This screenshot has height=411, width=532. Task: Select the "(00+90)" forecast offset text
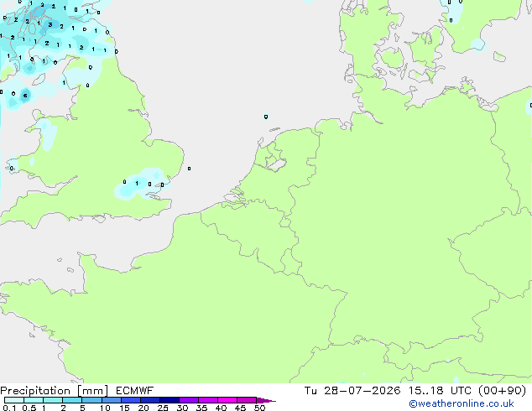(x=503, y=391)
